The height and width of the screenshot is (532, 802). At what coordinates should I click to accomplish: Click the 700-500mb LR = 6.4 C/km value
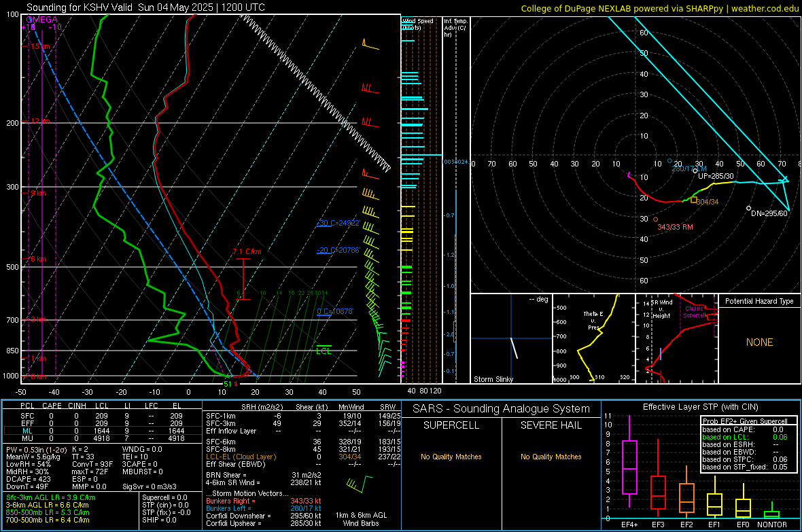coord(48,520)
